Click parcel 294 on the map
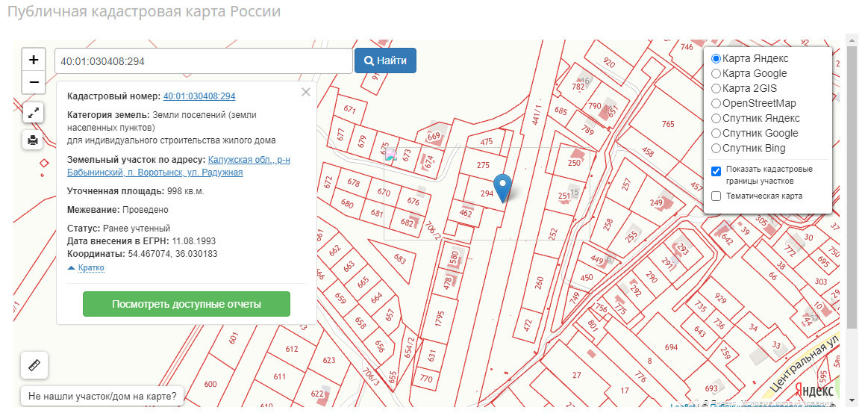The width and height of the screenshot is (868, 419). pyautogui.click(x=486, y=194)
